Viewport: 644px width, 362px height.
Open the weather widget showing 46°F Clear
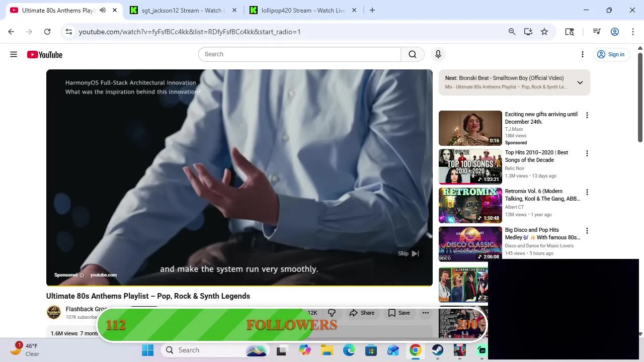(25, 349)
